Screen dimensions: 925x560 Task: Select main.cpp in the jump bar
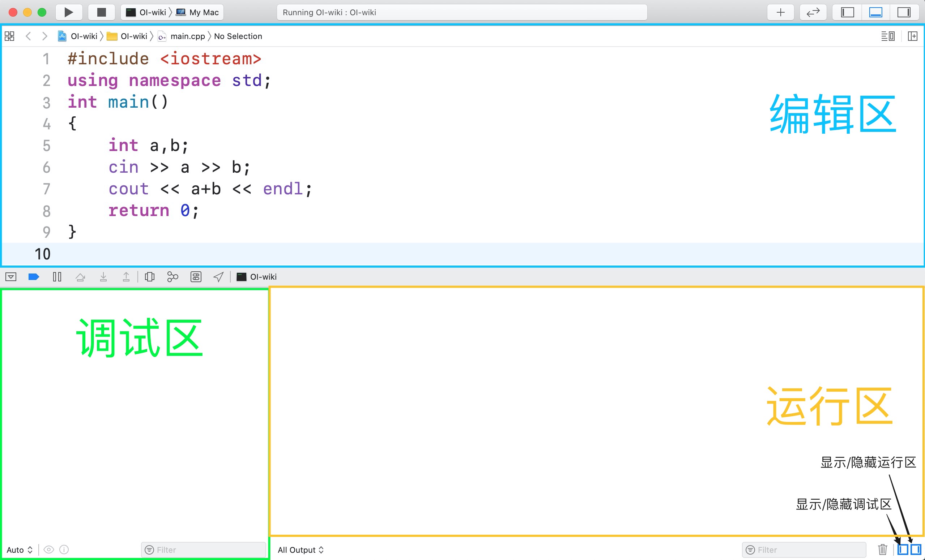tap(187, 36)
